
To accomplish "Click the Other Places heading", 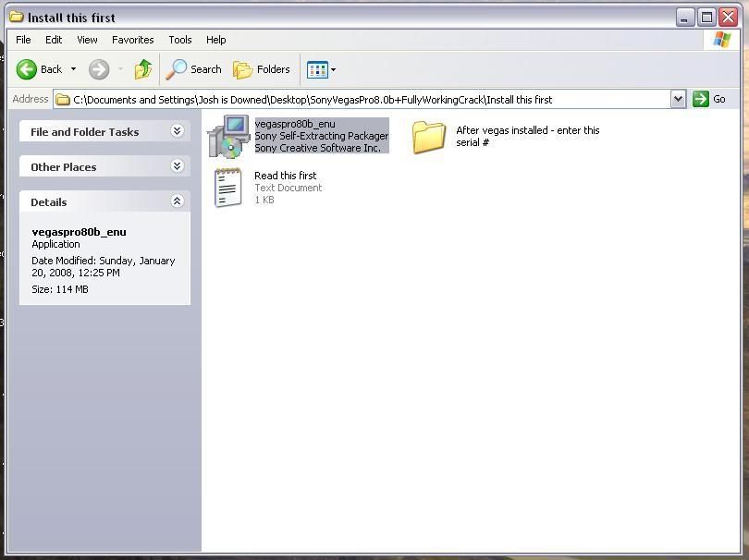I will [64, 167].
